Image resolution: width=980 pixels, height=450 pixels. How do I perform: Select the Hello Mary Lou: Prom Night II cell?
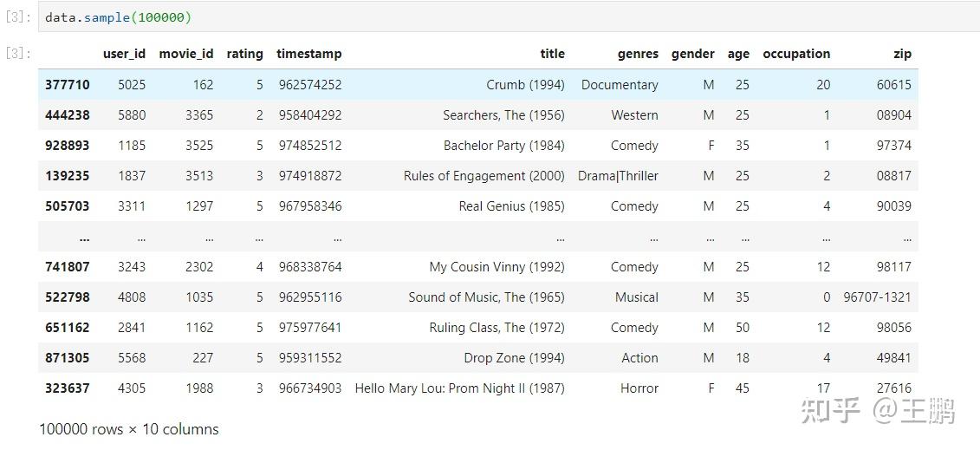click(459, 388)
